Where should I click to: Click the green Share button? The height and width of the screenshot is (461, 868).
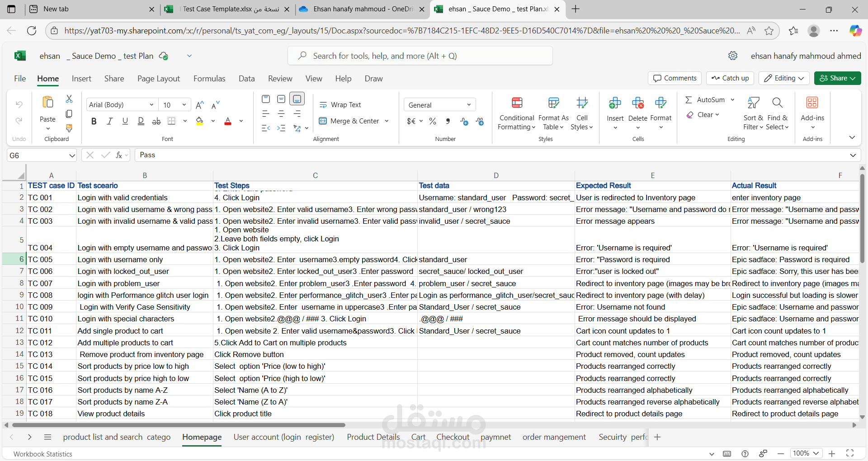(x=837, y=78)
